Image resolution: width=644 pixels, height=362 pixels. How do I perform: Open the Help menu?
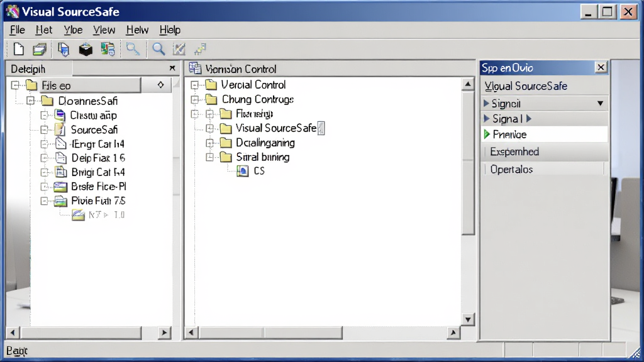pos(170,30)
